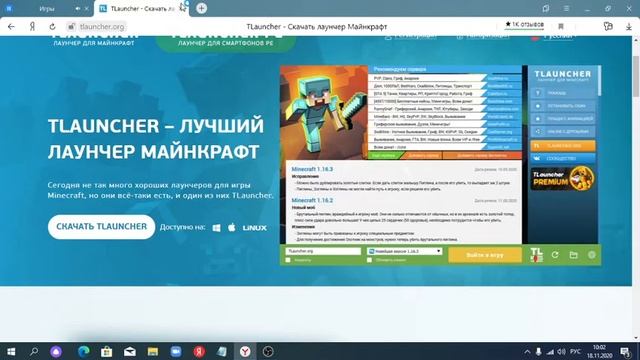Open the Windows Start menu
640x360 pixels.
pos(11,351)
